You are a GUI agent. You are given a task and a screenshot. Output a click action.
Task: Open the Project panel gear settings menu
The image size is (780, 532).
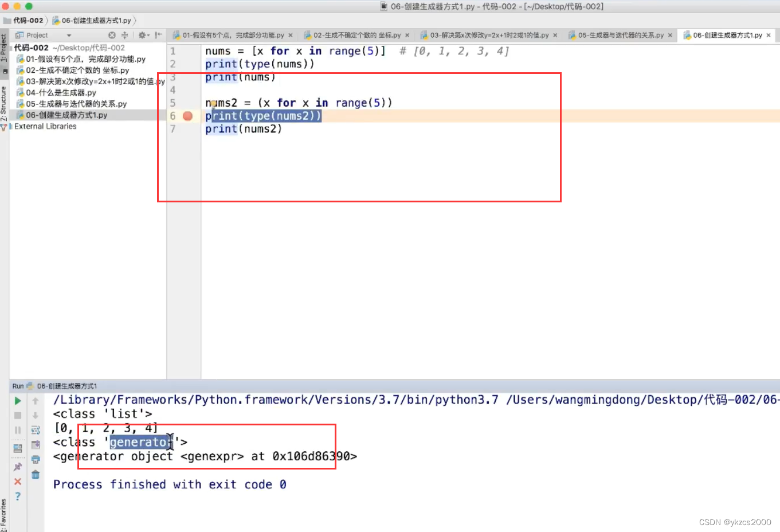pos(143,35)
